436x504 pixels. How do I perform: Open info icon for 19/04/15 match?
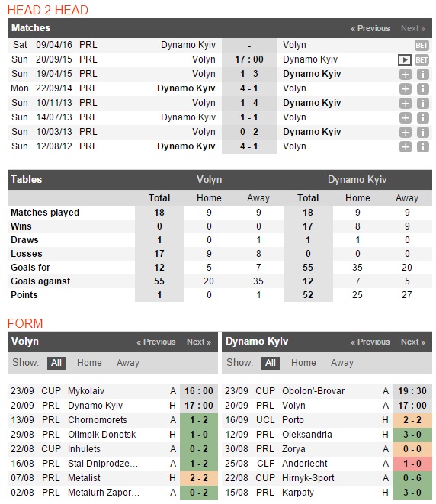click(x=422, y=74)
